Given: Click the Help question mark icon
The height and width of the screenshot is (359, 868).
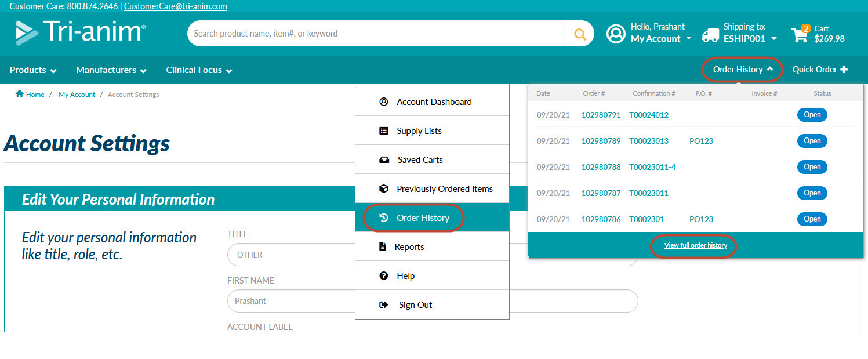Looking at the screenshot, I should [x=383, y=275].
